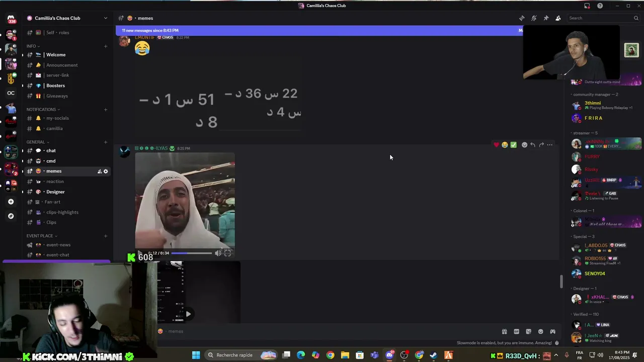Open the GIF picker in message bar

(516, 331)
